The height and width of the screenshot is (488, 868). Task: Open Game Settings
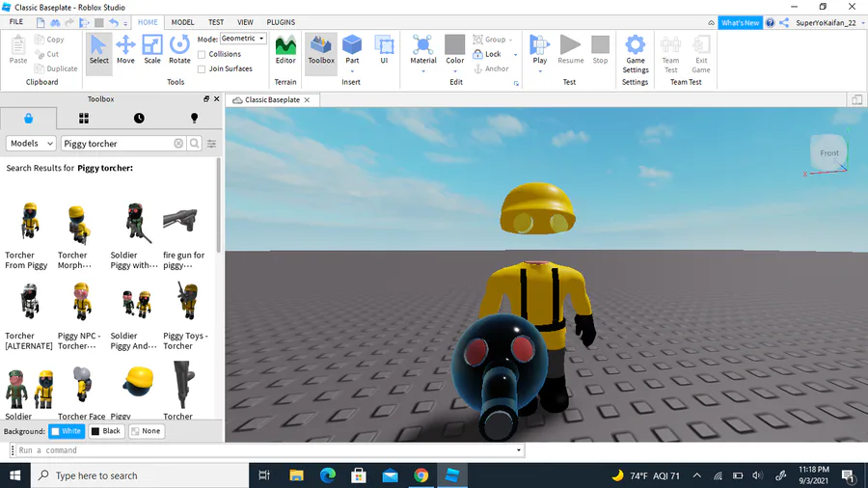tap(635, 54)
